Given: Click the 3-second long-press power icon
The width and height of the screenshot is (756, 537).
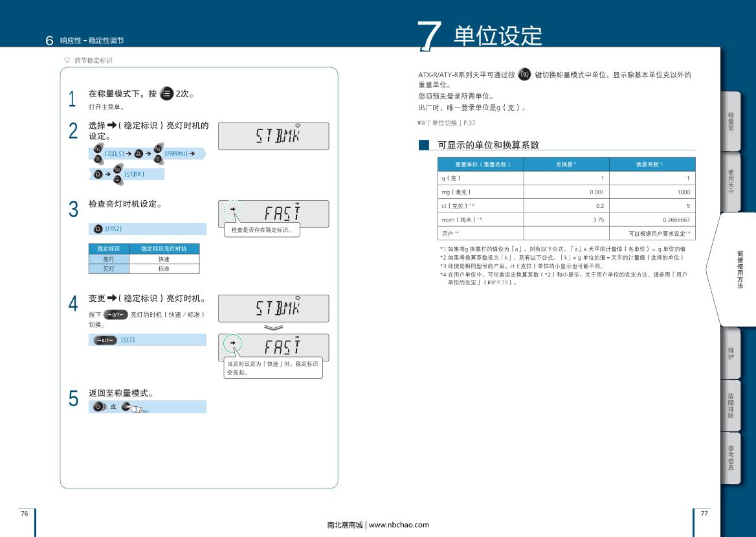Looking at the screenshot, I should coord(131,407).
